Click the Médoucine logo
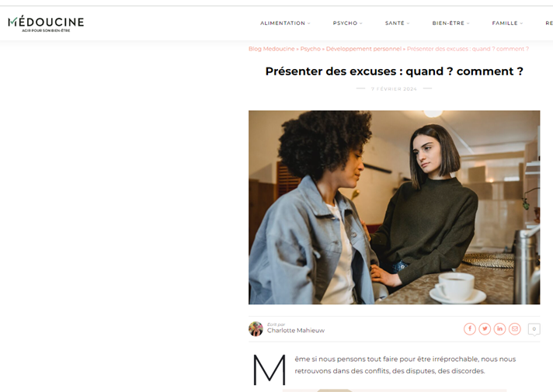Viewport: 553px width, 392px height. 46,23
